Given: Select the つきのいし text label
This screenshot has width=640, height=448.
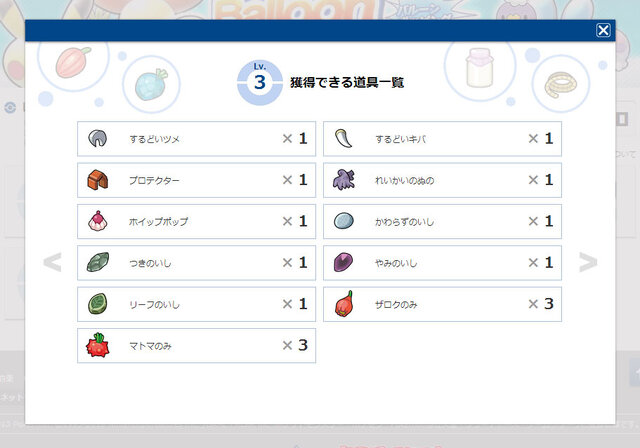Looking at the screenshot, I should coord(150,263).
